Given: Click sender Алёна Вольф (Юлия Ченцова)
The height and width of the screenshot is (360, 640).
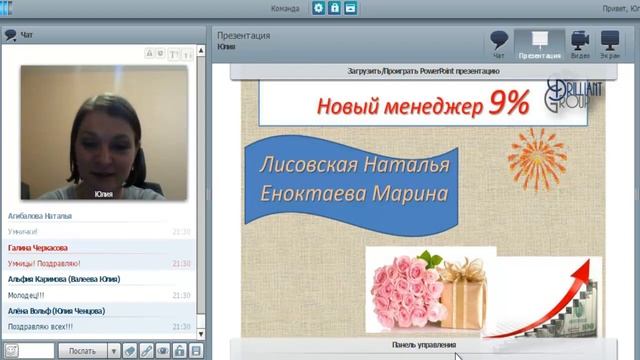Looking at the screenshot, I should 56,311.
